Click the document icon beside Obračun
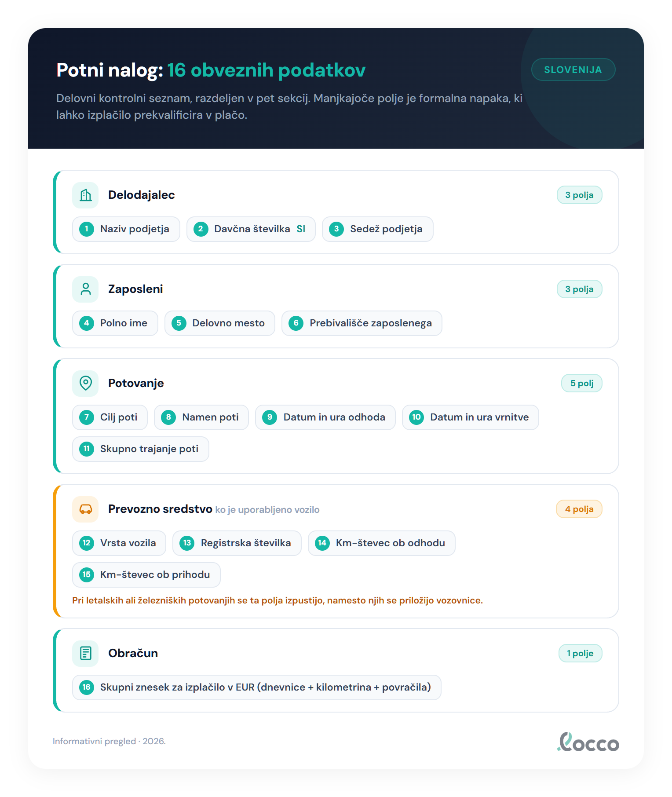The width and height of the screenshot is (672, 797). click(x=85, y=653)
